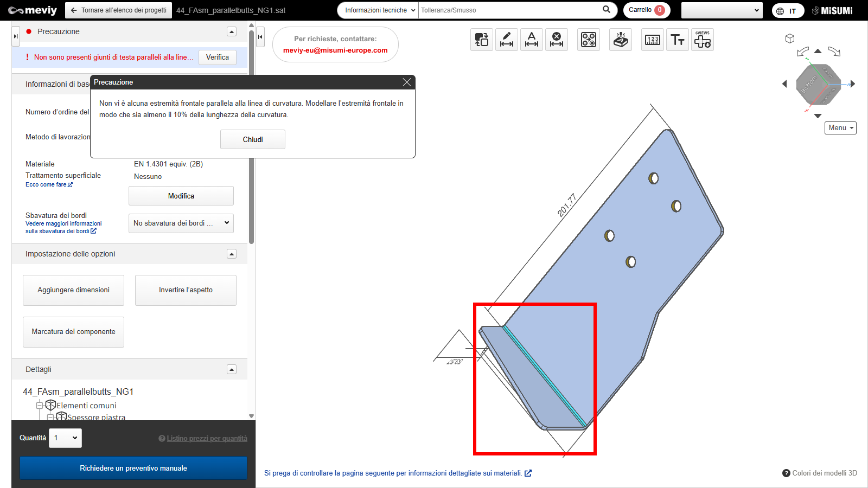Collapse the Precauzione section
This screenshot has width=868, height=488.
point(232,31)
